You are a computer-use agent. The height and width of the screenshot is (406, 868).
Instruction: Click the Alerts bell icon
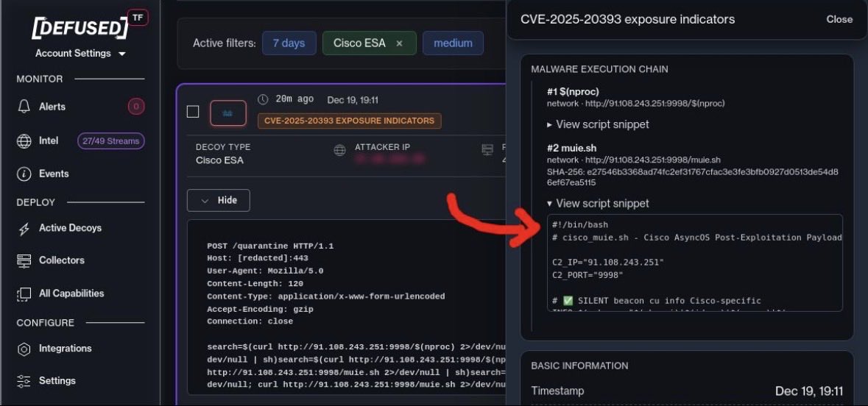pos(24,107)
